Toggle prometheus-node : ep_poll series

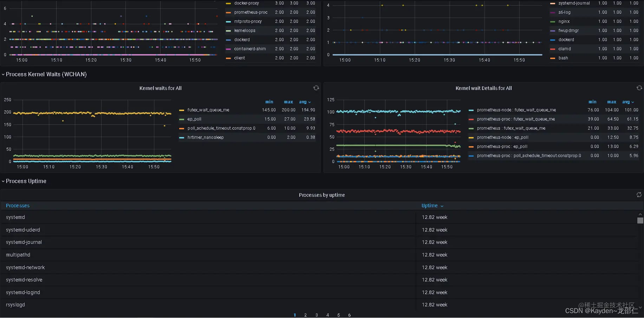click(503, 137)
